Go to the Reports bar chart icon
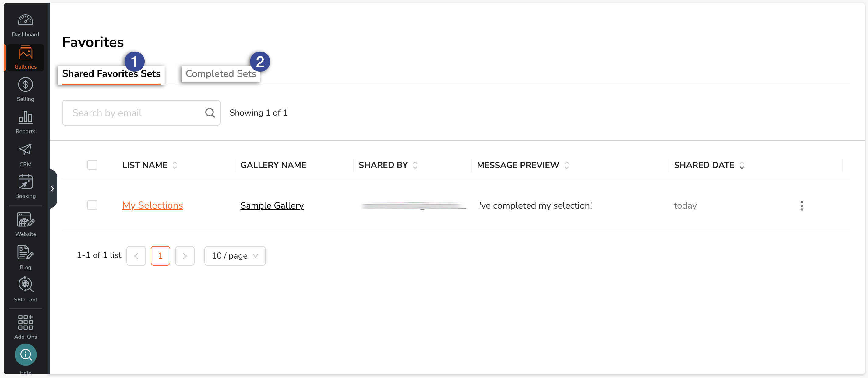The width and height of the screenshot is (868, 378). click(25, 117)
